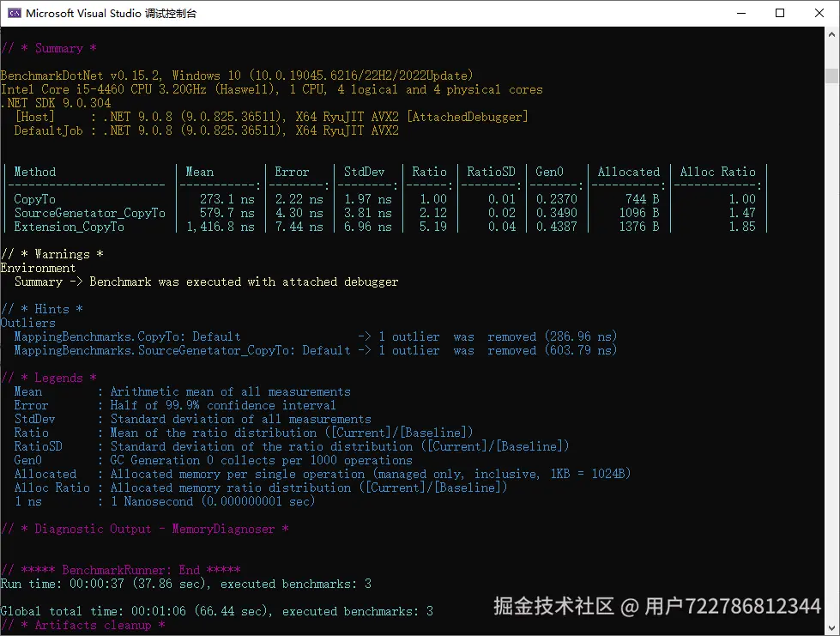Image resolution: width=840 pixels, height=636 pixels.
Task: Close the debug console window
Action: pyautogui.click(x=819, y=14)
